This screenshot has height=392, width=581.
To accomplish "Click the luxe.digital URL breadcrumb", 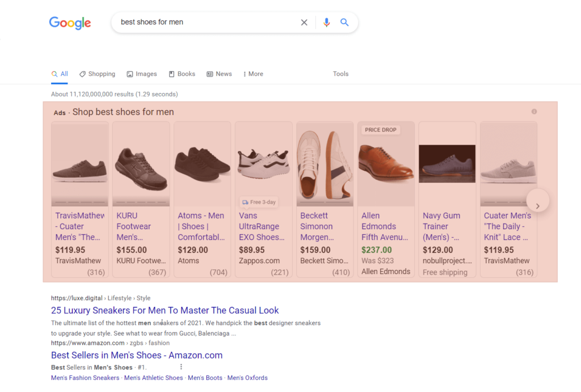I will tap(101, 298).
